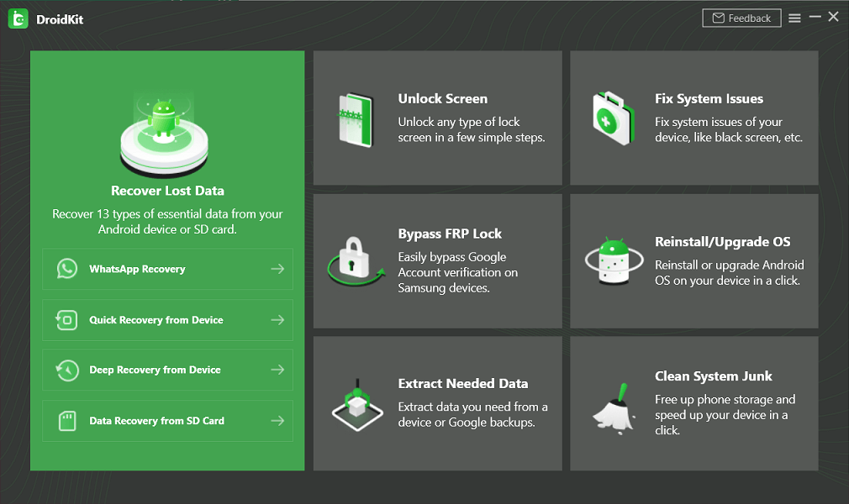
Task: Click 'Free up phone storage' description
Action: pyautogui.click(x=725, y=415)
